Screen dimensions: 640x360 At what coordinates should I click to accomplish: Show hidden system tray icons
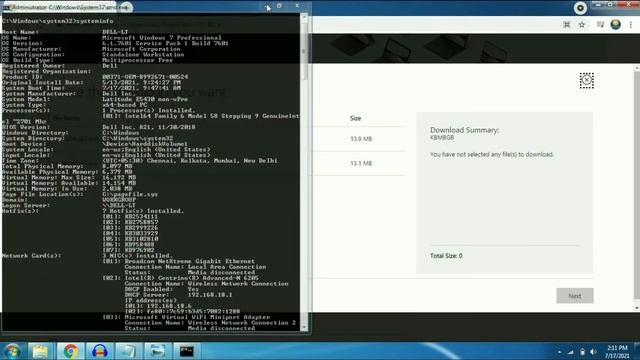559,352
